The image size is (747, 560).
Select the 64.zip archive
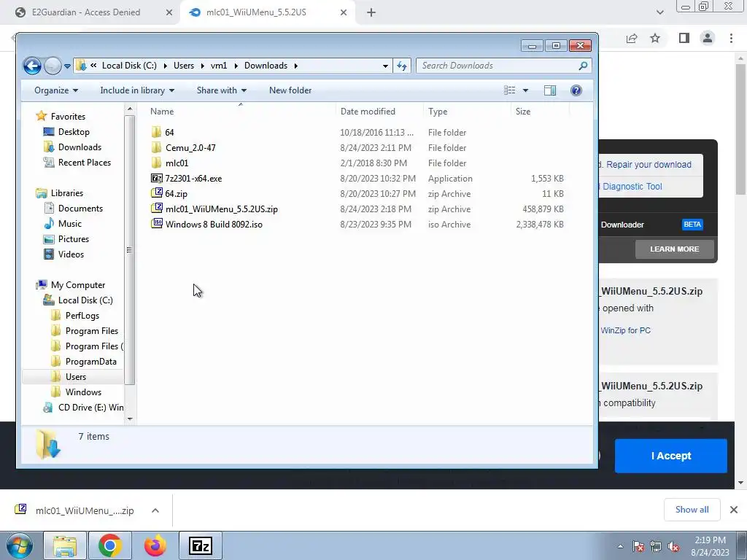176,194
